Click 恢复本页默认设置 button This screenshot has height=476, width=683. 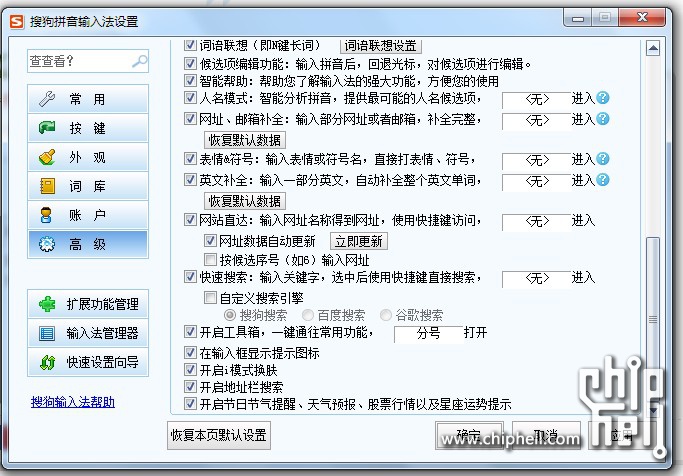point(219,435)
